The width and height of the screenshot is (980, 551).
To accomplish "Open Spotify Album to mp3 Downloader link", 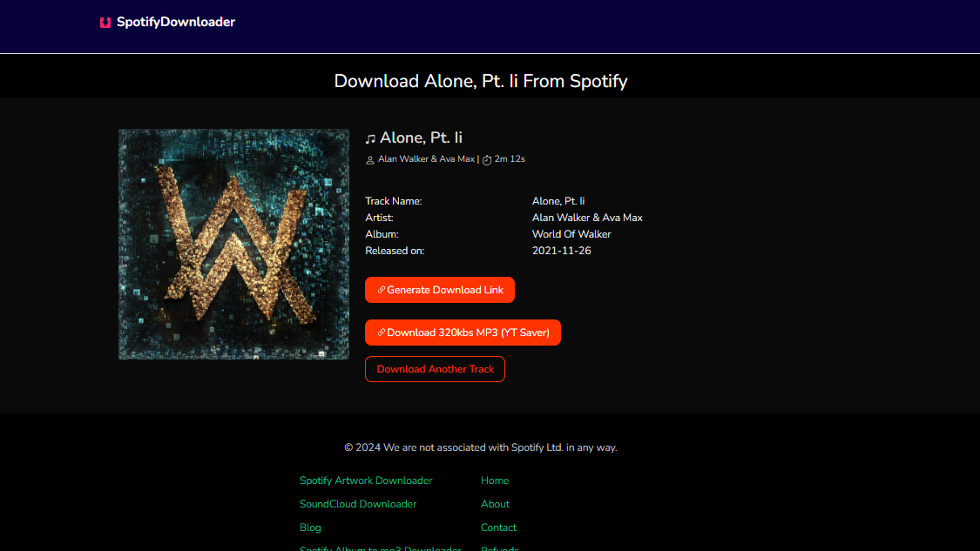I will click(380, 548).
